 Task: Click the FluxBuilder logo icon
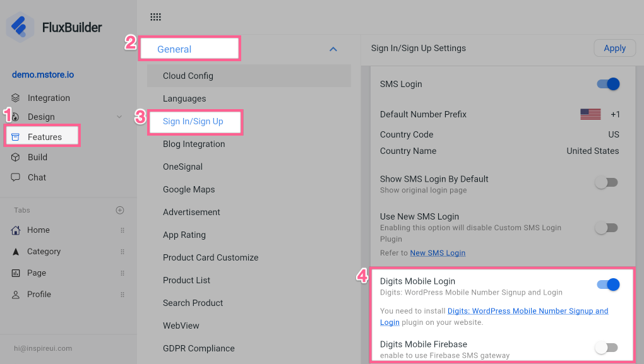(20, 27)
